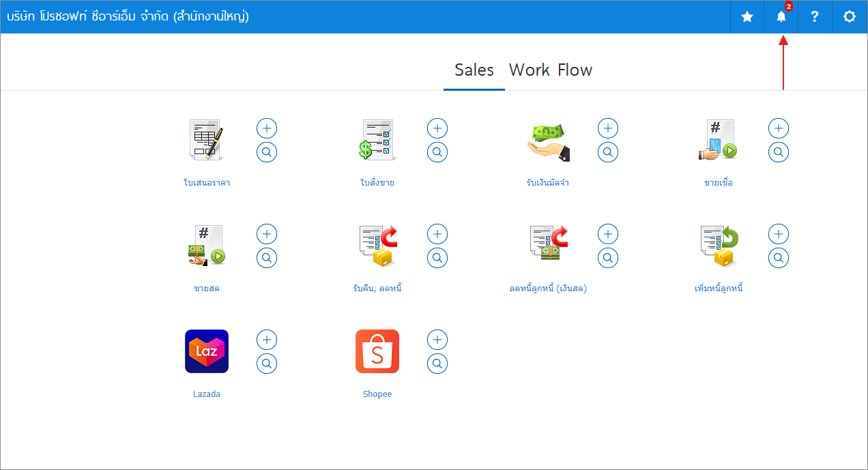This screenshot has width=868, height=470.
Task: Click the เพิ่มหนี้ลูกหนี้ text label
Action: click(719, 289)
